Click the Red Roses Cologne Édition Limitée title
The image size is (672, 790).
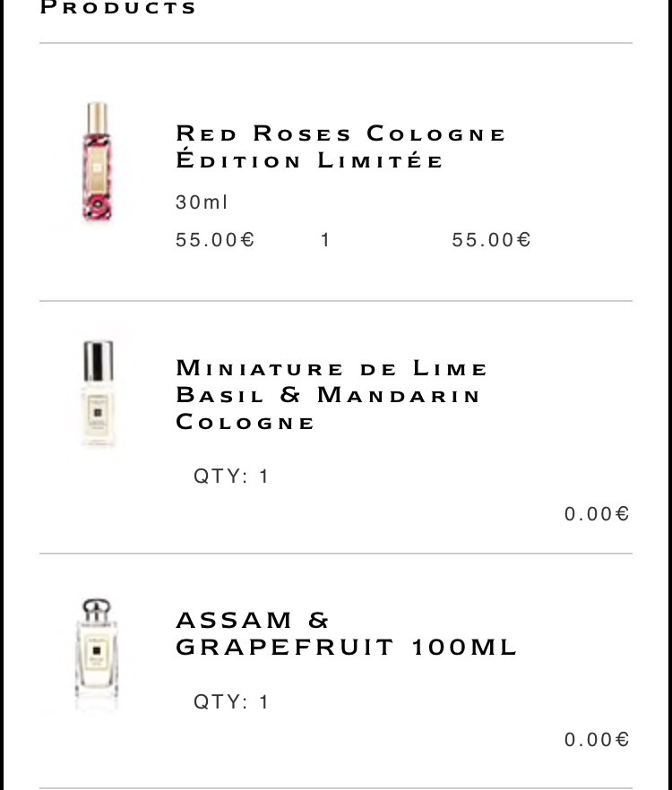(x=340, y=147)
